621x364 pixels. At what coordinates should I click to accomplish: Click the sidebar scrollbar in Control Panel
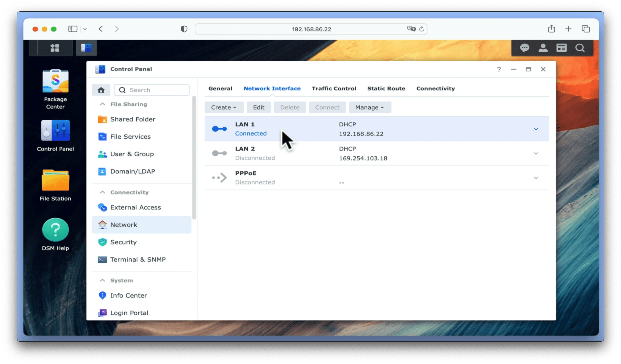tap(194, 158)
